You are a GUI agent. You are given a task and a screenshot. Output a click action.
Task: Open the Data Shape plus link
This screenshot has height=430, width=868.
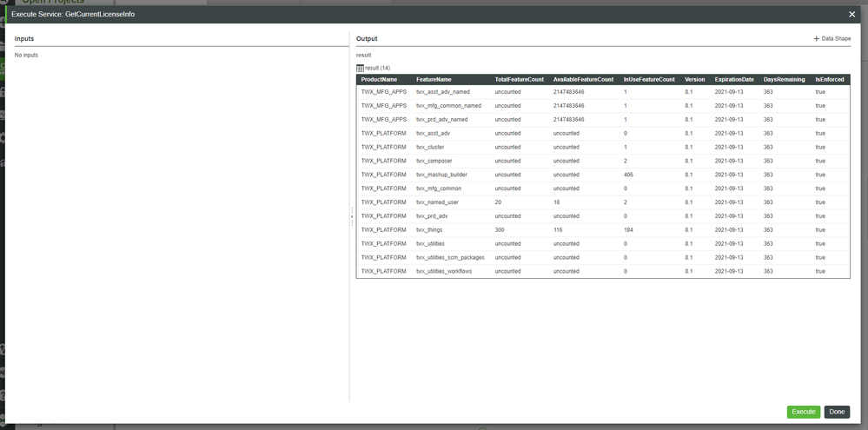tap(832, 39)
